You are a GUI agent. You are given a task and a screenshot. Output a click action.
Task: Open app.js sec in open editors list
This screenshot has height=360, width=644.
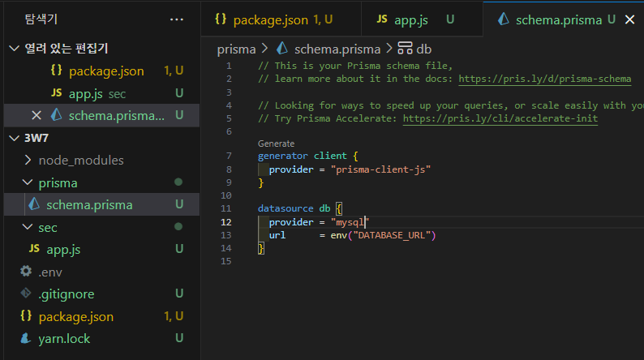pos(102,93)
